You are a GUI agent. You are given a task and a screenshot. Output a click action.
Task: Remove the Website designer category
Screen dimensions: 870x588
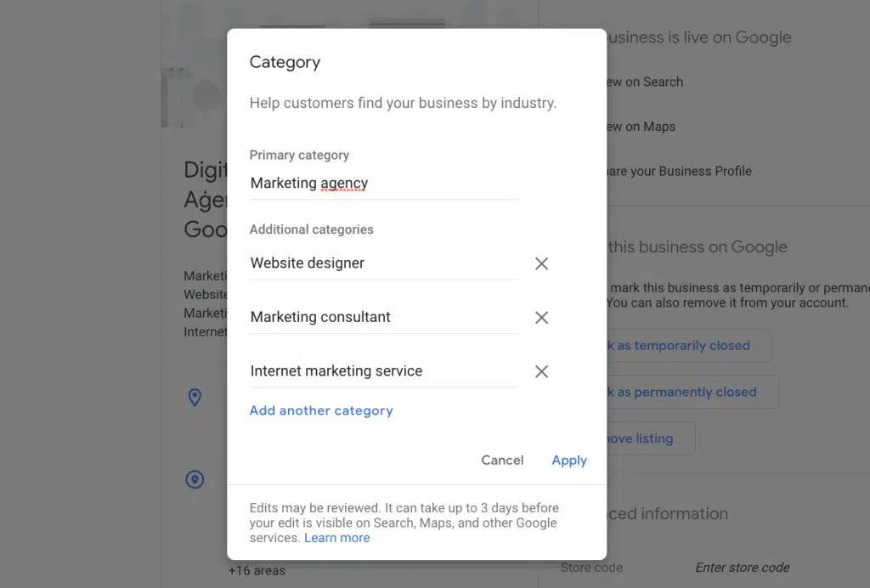click(x=541, y=263)
